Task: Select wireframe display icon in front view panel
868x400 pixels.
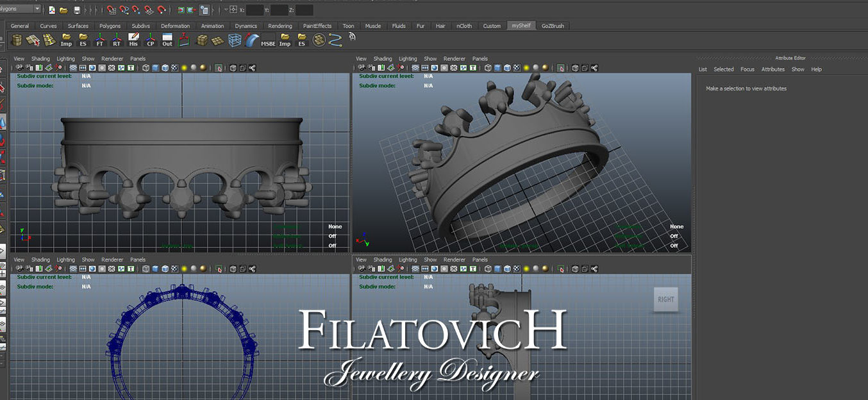Action: pyautogui.click(x=145, y=68)
